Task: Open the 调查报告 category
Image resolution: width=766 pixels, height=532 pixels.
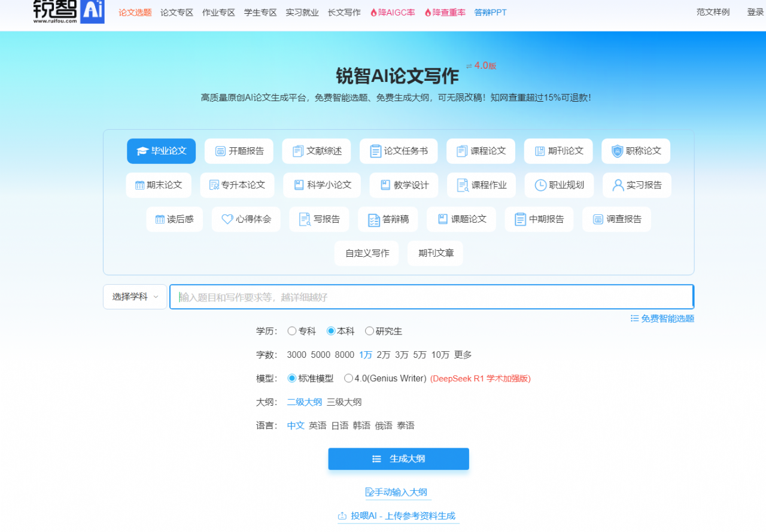Action: 616,219
